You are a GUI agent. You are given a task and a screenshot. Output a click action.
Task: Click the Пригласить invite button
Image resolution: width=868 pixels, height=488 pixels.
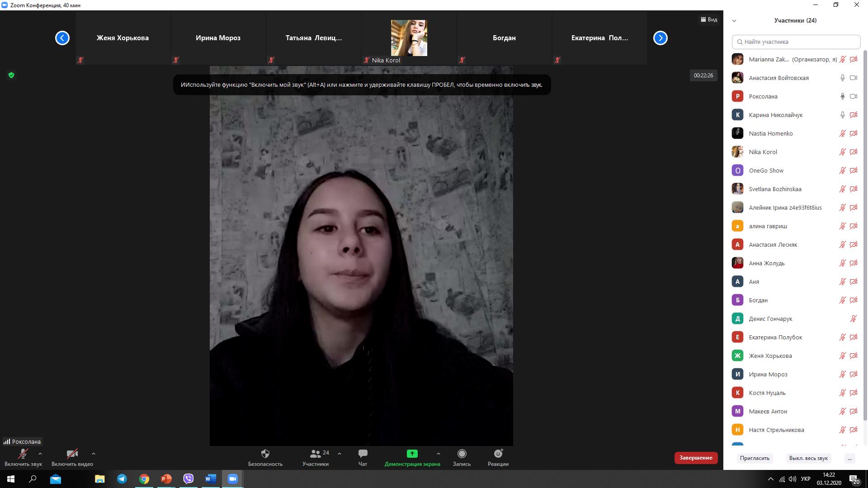[755, 458]
